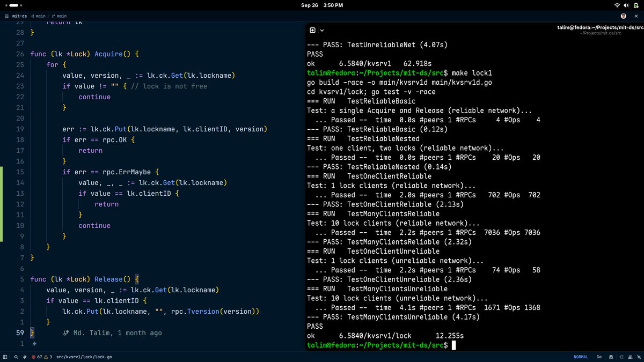Click the git blame 'Md. Talim, 1 month ago'

tap(113, 333)
